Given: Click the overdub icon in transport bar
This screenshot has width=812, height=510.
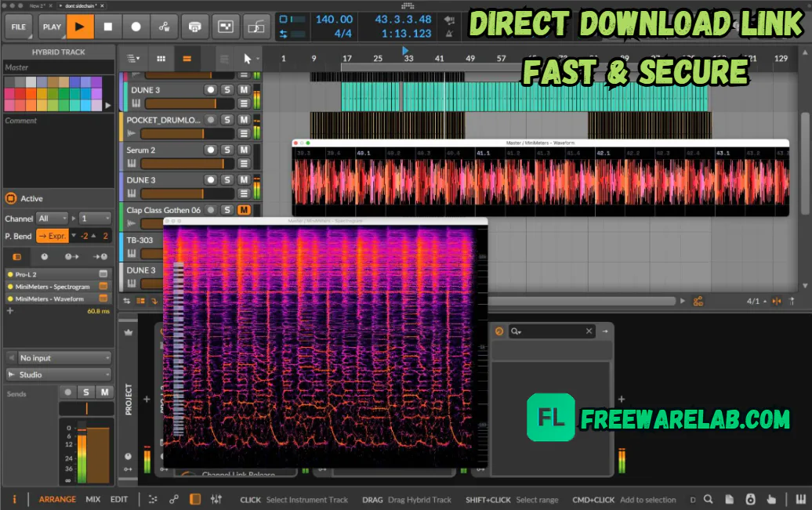Looking at the screenshot, I should pos(194,27).
